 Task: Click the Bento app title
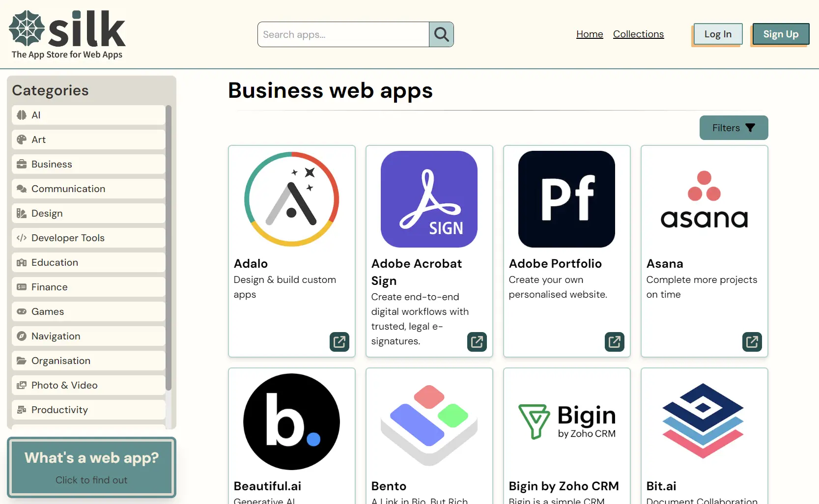point(389,486)
